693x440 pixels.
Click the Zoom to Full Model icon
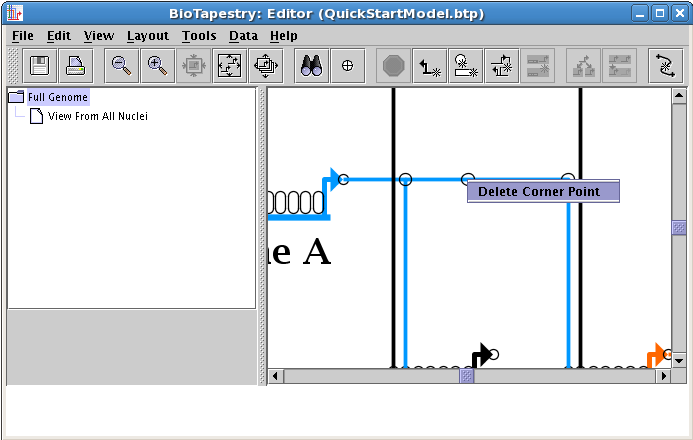[229, 66]
